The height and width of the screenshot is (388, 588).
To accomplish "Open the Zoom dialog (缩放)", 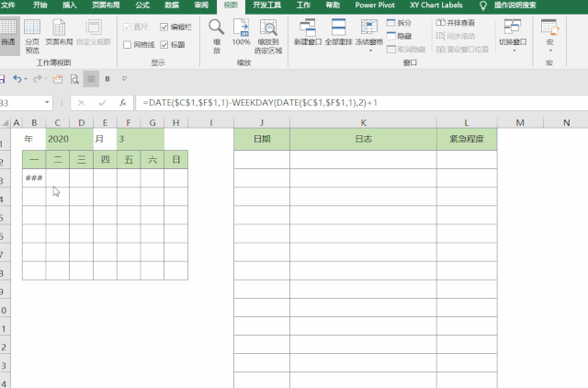I will pyautogui.click(x=217, y=36).
